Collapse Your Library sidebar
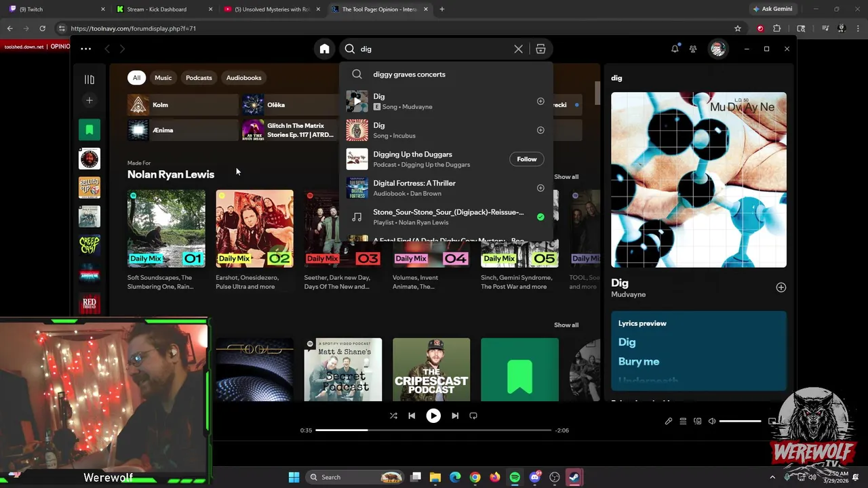The image size is (868, 488). point(89,79)
